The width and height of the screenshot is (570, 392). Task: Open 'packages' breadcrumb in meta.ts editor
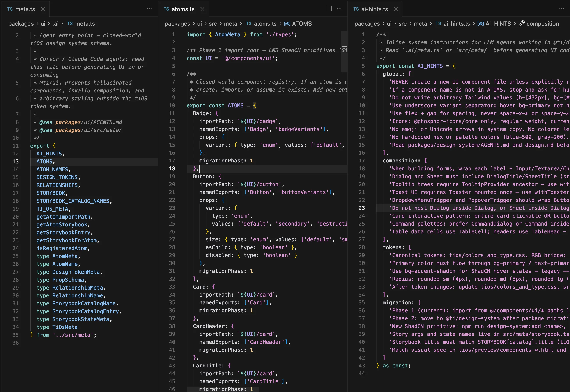21,24
